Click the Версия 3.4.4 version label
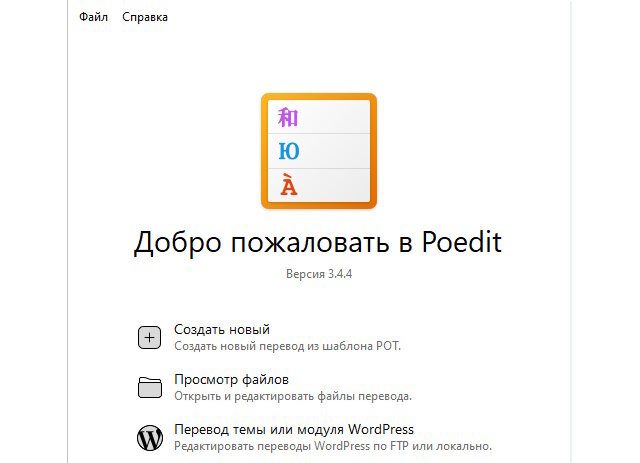The width and height of the screenshot is (640, 463). [319, 274]
